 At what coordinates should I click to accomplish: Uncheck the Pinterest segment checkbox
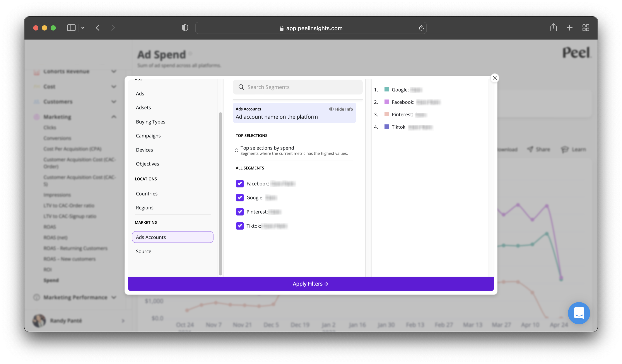pos(240,212)
